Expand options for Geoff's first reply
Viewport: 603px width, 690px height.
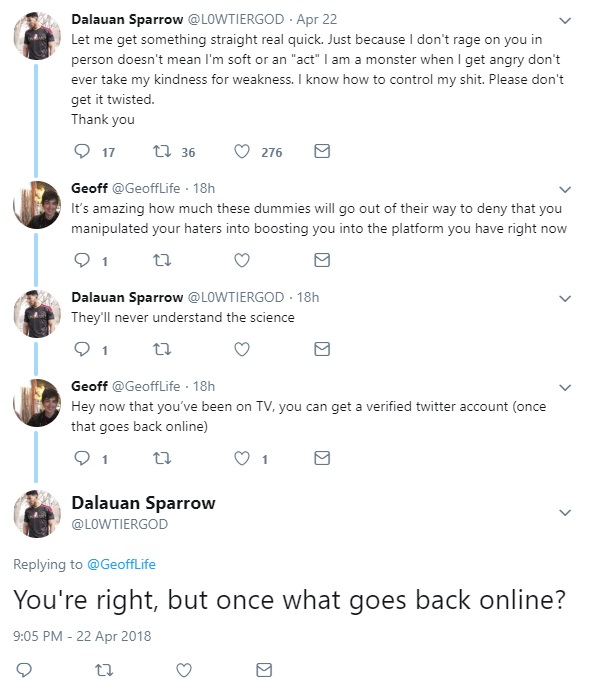(565, 189)
